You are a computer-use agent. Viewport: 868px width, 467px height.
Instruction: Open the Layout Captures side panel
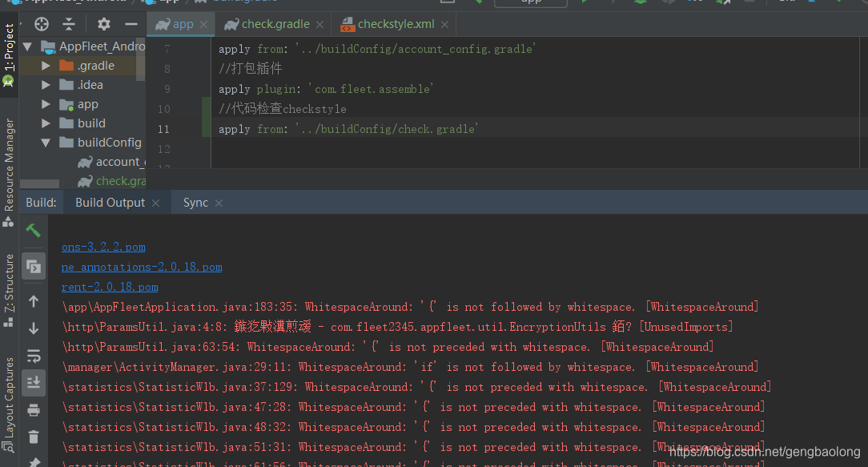(9, 405)
